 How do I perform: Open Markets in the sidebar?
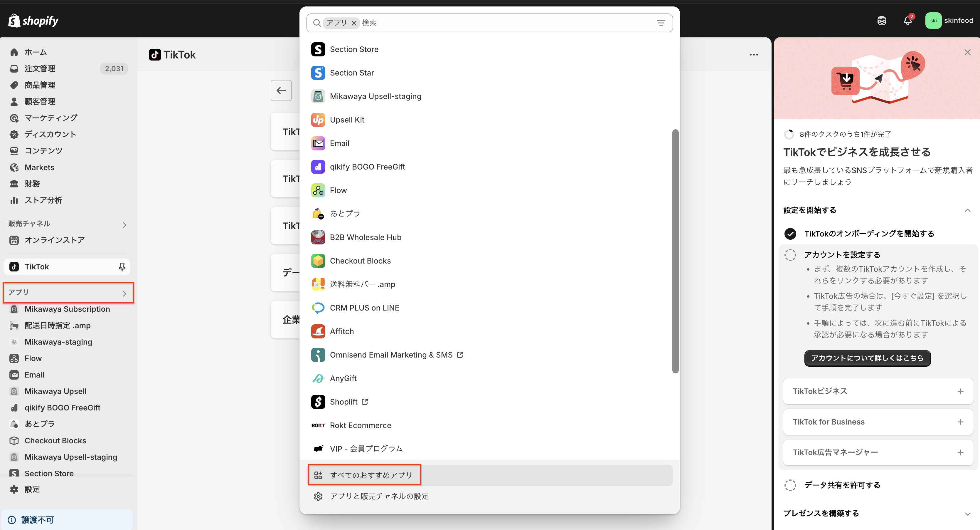[67, 167]
